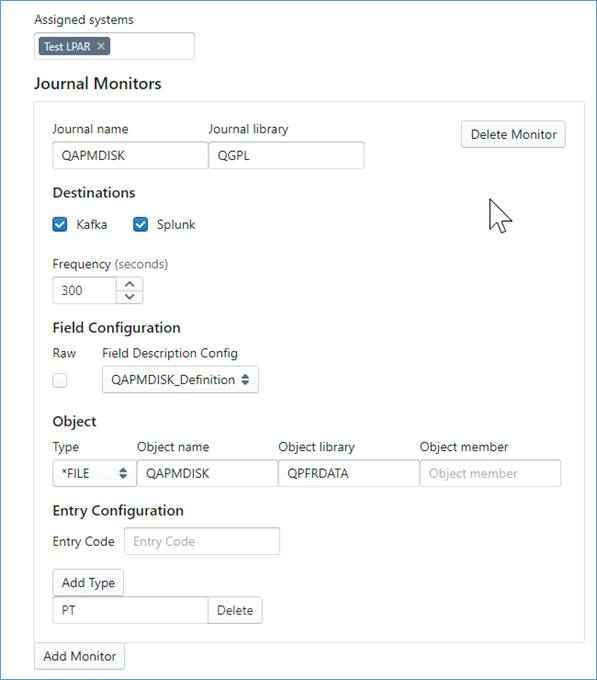597x680 pixels.
Task: Click the Delete Monitor button
Action: [513, 134]
